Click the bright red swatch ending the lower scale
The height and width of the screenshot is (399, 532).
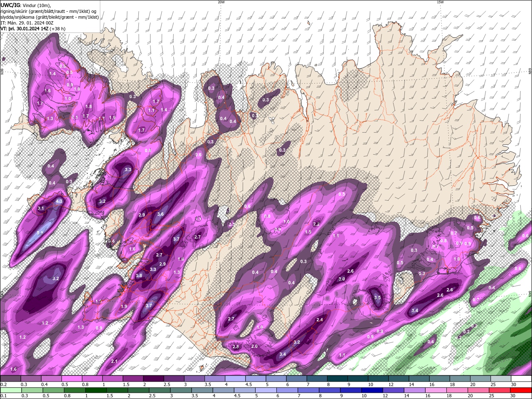(x=521, y=390)
